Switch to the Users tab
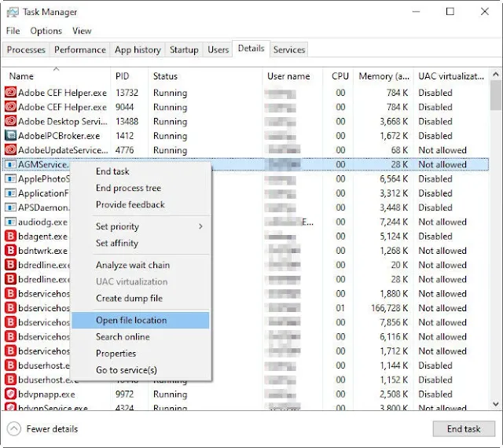The width and height of the screenshot is (503, 448). [218, 50]
